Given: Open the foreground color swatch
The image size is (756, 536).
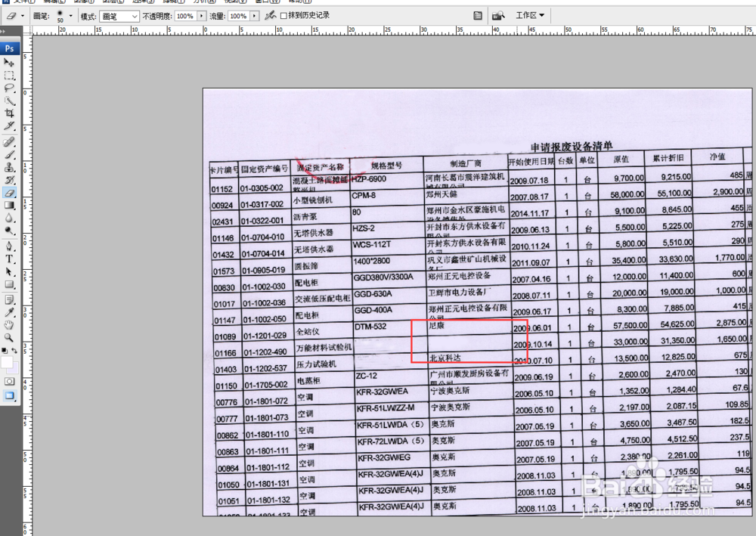Looking at the screenshot, I should click(7, 362).
